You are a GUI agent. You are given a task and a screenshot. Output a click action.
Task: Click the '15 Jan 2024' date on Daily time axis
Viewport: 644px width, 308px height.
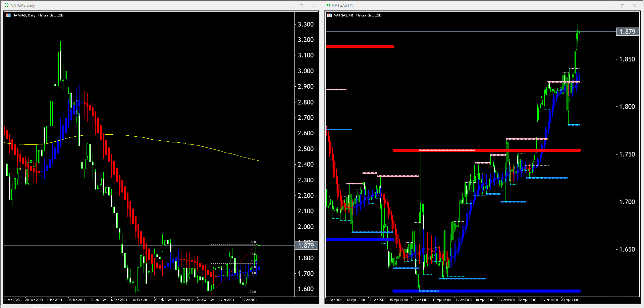pyautogui.click(x=77, y=300)
